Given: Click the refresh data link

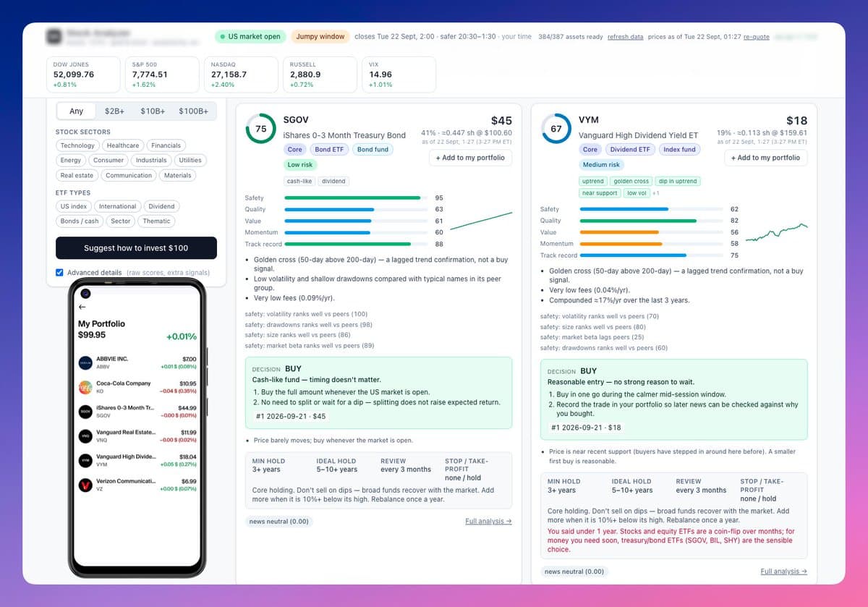Looking at the screenshot, I should [625, 37].
